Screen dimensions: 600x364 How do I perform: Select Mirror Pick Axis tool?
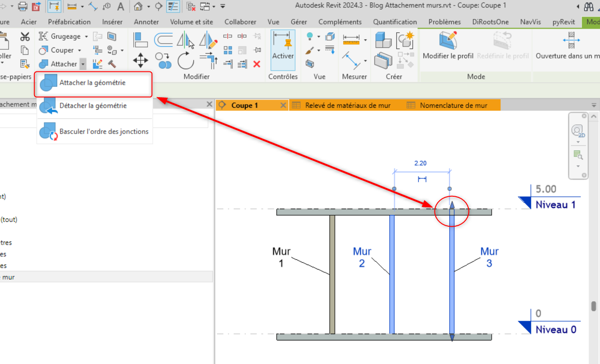pos(186,40)
